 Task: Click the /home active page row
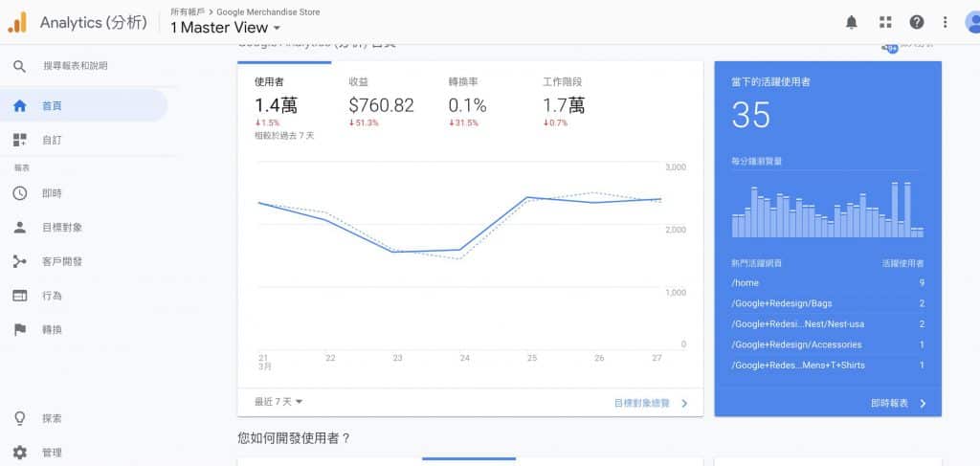coord(828,283)
